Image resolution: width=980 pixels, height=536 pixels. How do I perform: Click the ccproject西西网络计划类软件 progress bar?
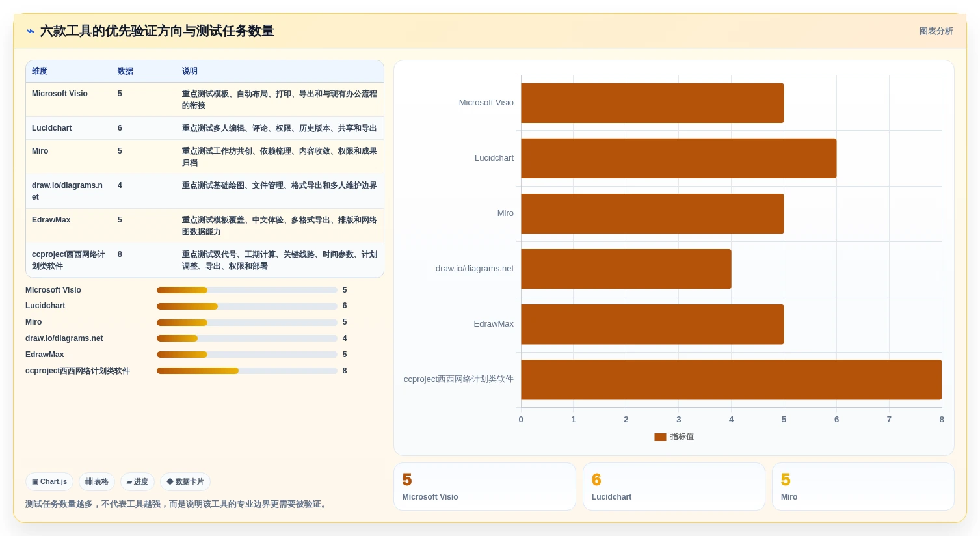click(x=247, y=371)
